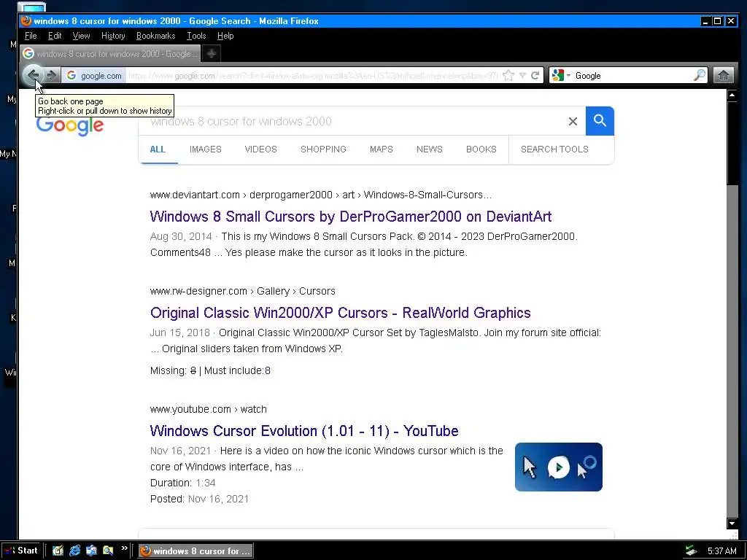This screenshot has width=747, height=560.
Task: Open the File menu
Action: (x=31, y=36)
